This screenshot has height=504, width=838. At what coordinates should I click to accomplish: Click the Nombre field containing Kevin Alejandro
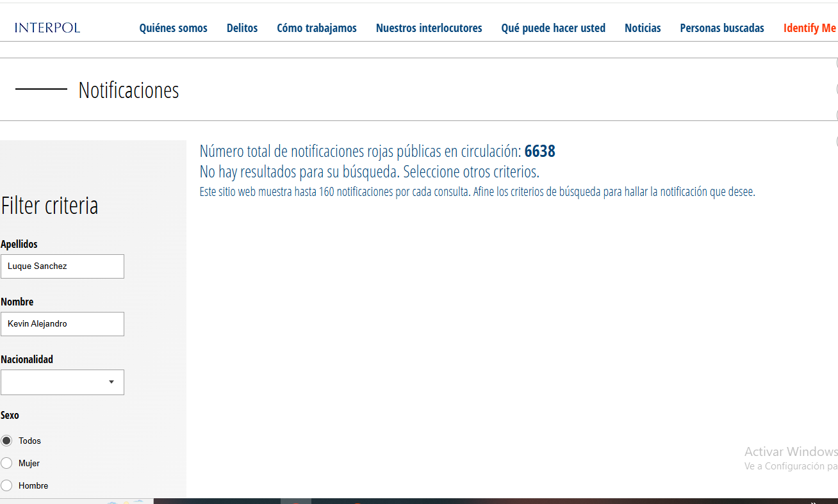[62, 324]
